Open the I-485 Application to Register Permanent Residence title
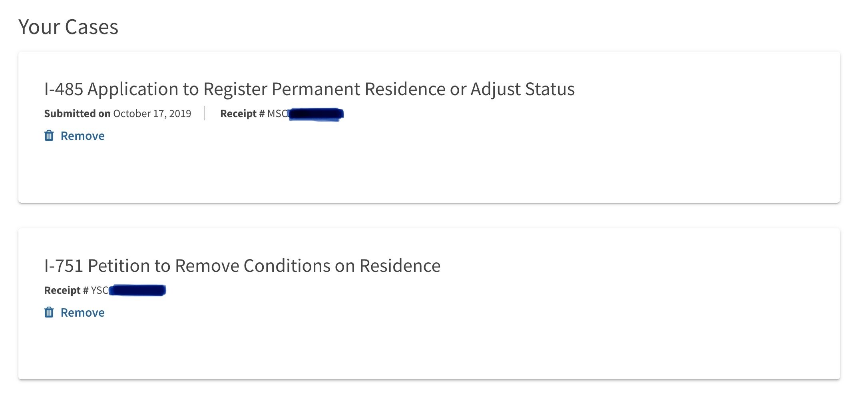 click(x=309, y=89)
